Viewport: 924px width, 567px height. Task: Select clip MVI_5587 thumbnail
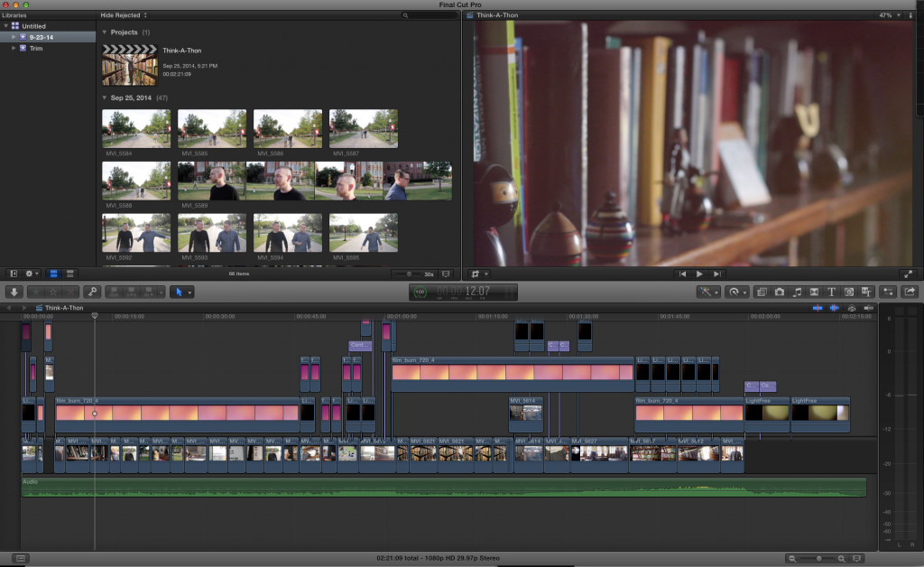tap(363, 128)
